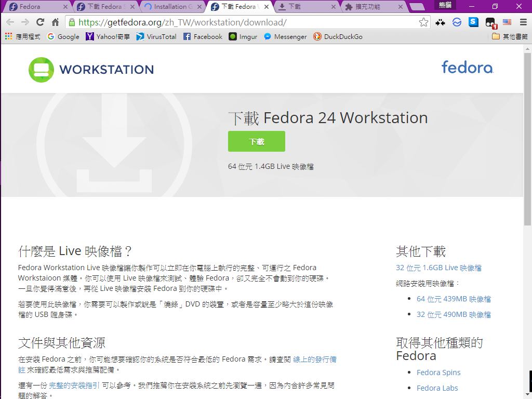Viewport: 532px width, 399px height.
Task: Open the Chrome hamburger menu
Action: (524, 22)
